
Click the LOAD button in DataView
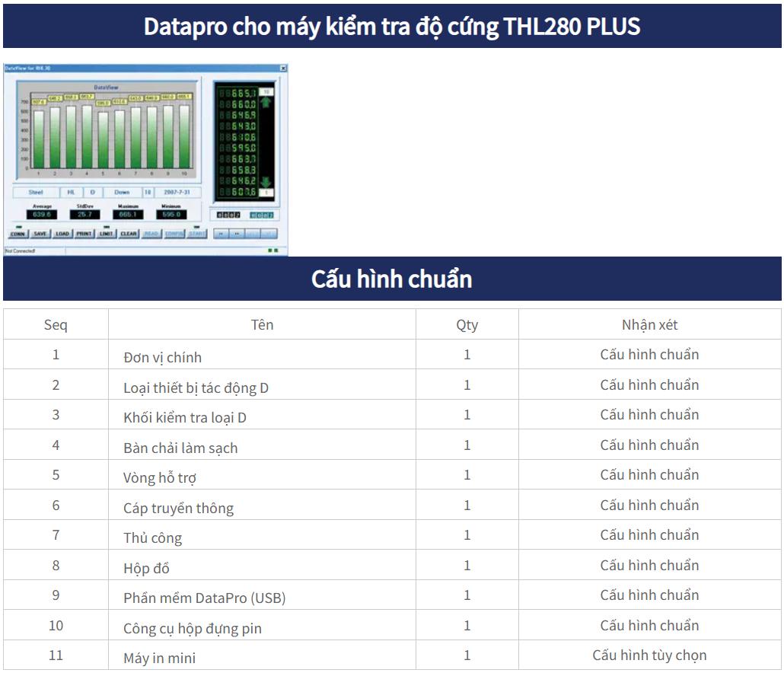click(x=62, y=234)
